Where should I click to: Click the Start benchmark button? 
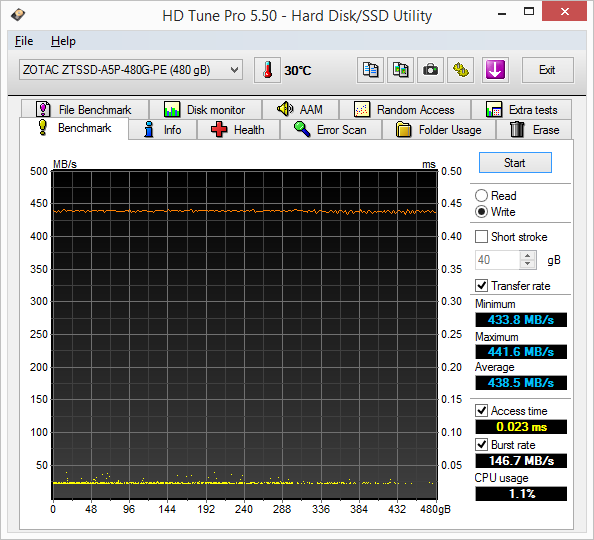pos(515,163)
